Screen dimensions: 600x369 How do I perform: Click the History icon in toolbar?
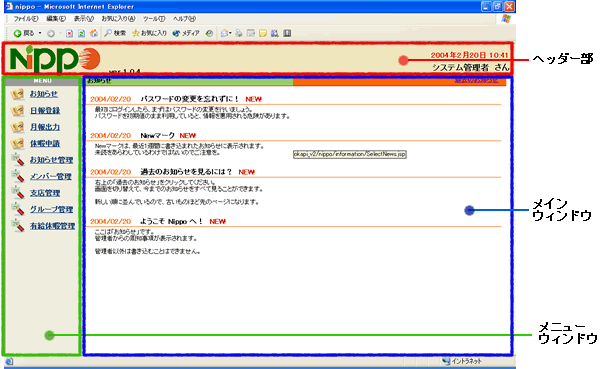(x=209, y=33)
